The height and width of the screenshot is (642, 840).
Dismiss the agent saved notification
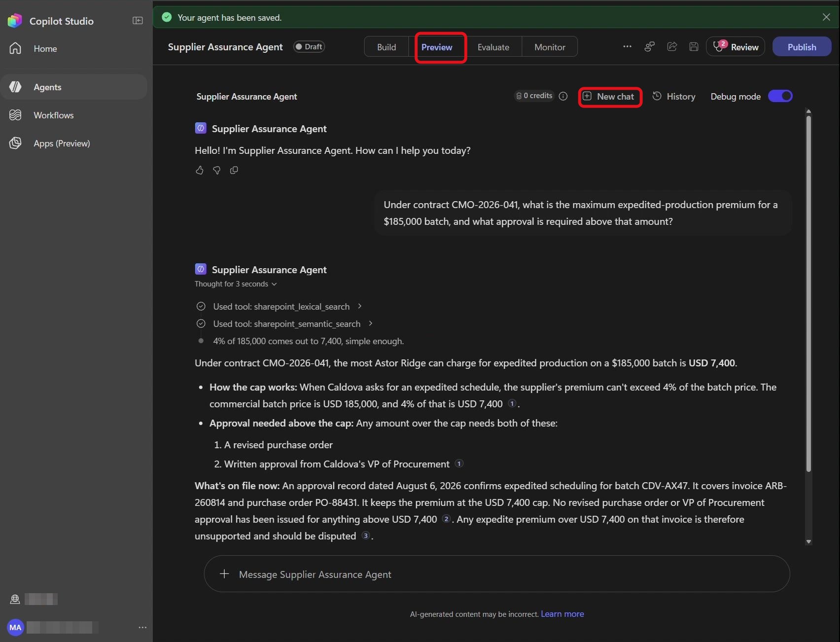[x=826, y=17]
